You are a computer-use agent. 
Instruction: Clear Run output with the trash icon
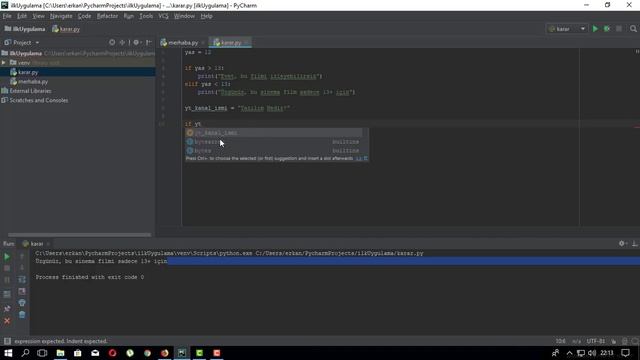coord(22,315)
